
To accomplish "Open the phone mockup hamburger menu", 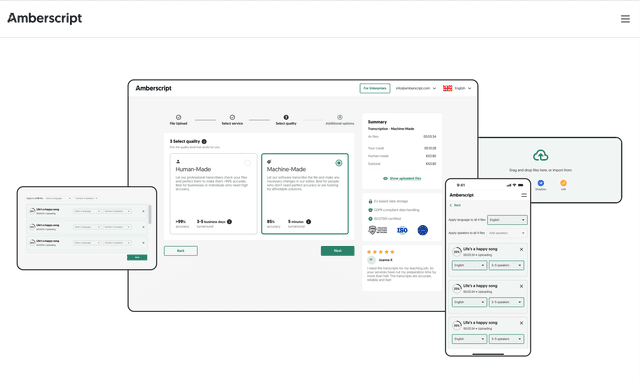I will tap(524, 195).
